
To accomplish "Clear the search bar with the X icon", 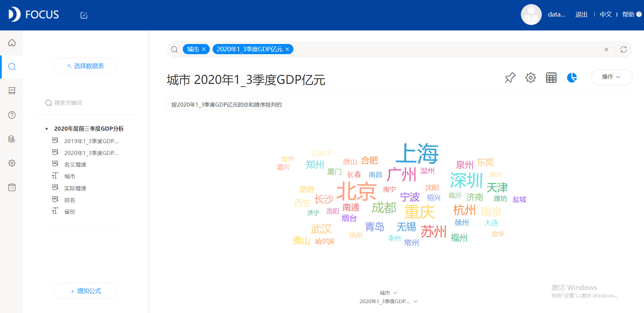I will coord(606,49).
